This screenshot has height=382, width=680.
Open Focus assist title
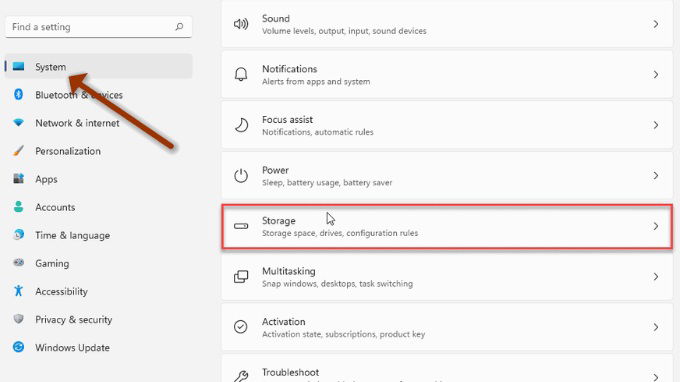click(x=288, y=120)
